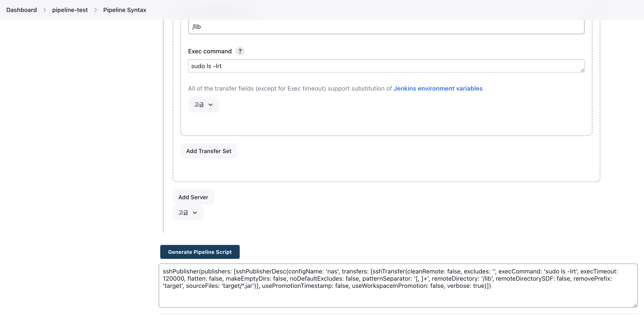Click the Add Server button
644x317 pixels.
coord(193,197)
